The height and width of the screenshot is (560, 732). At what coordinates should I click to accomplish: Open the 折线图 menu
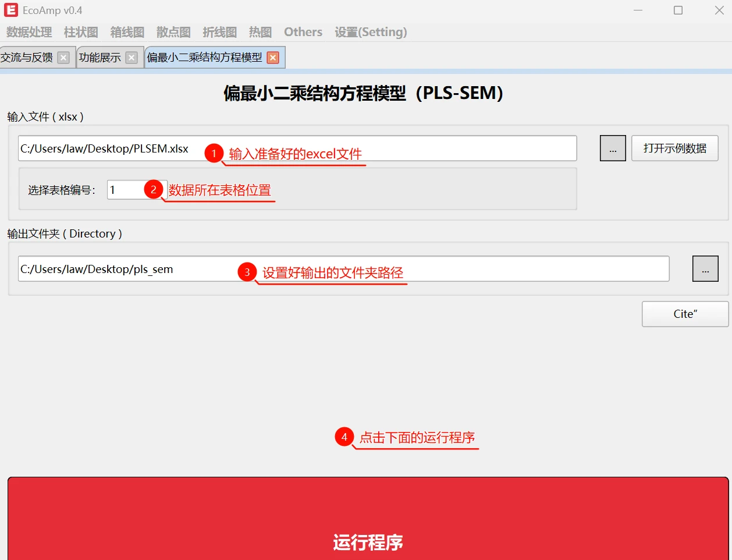[x=219, y=32]
